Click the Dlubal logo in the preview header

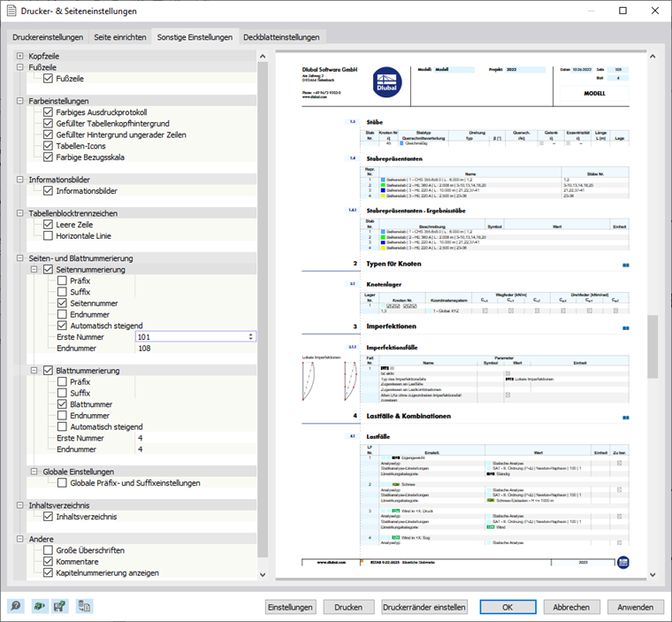387,82
